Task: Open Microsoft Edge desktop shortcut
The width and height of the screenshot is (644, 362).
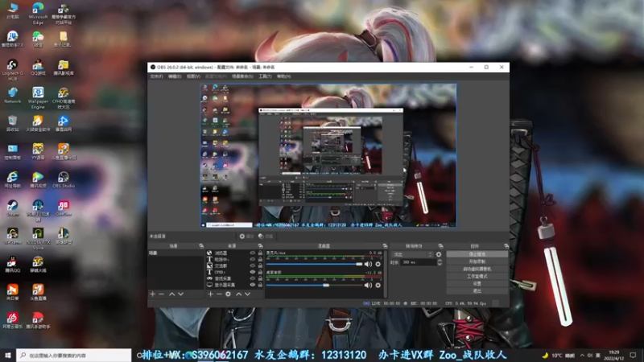Action: 38,14
